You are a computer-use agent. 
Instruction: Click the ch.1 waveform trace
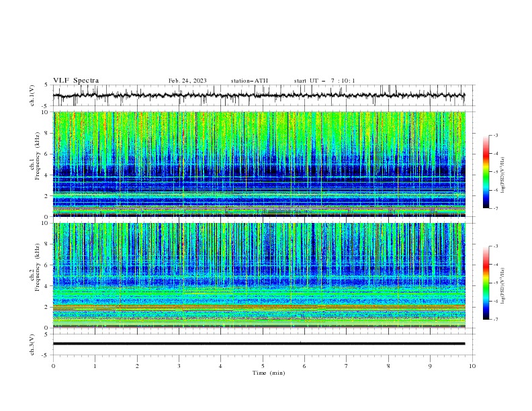click(259, 95)
